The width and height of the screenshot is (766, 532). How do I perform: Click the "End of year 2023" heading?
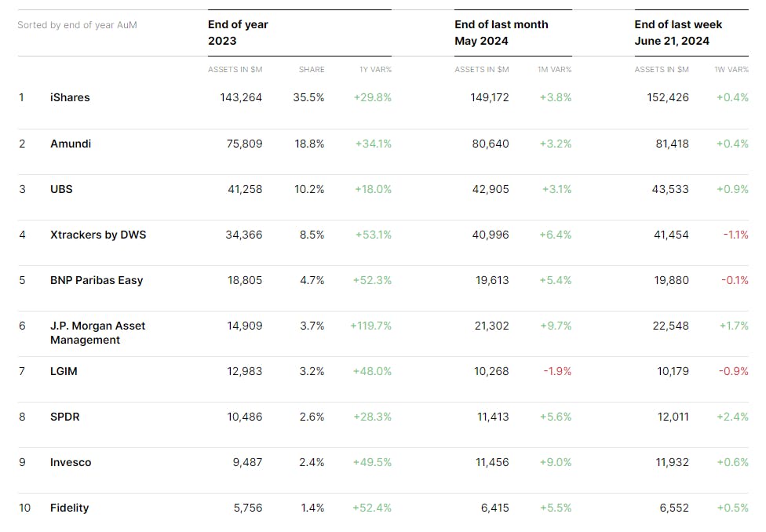coord(237,33)
